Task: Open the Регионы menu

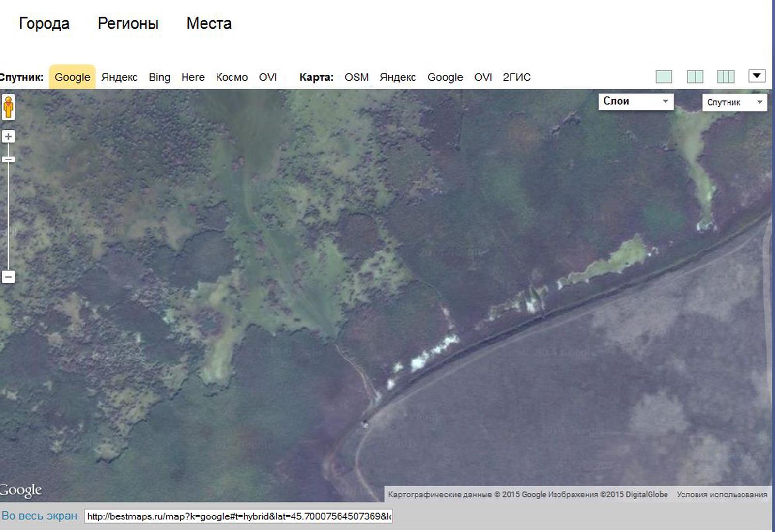Action: pyautogui.click(x=128, y=23)
